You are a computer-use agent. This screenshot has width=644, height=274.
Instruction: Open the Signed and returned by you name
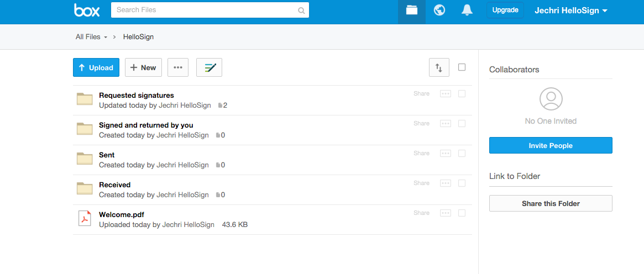[x=146, y=125]
